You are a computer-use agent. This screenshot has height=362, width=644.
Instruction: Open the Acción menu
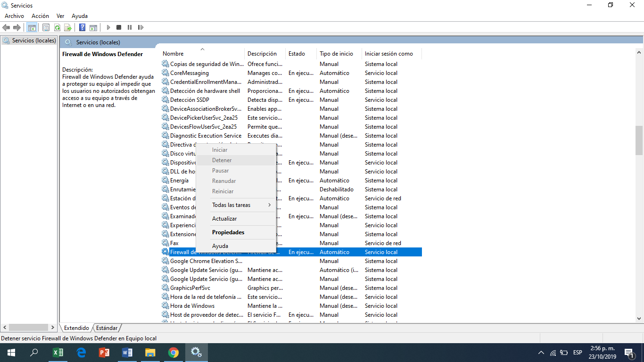coord(40,16)
